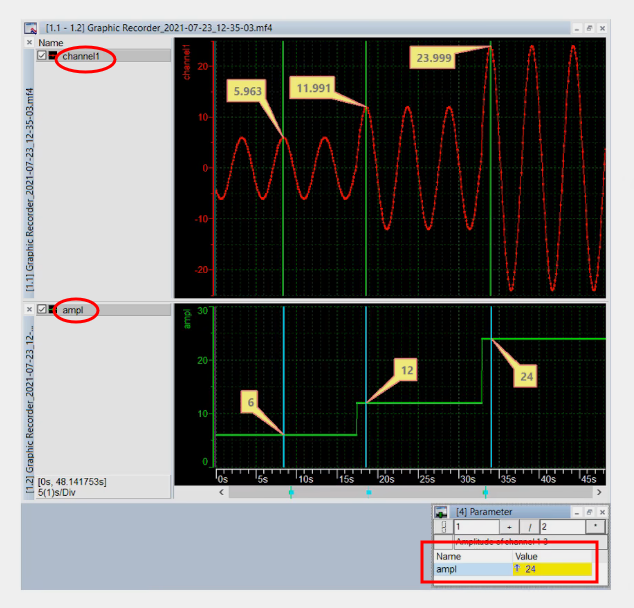The width and height of the screenshot is (634, 608).
Task: Click the Parameter input field showing 2
Action: (562, 527)
